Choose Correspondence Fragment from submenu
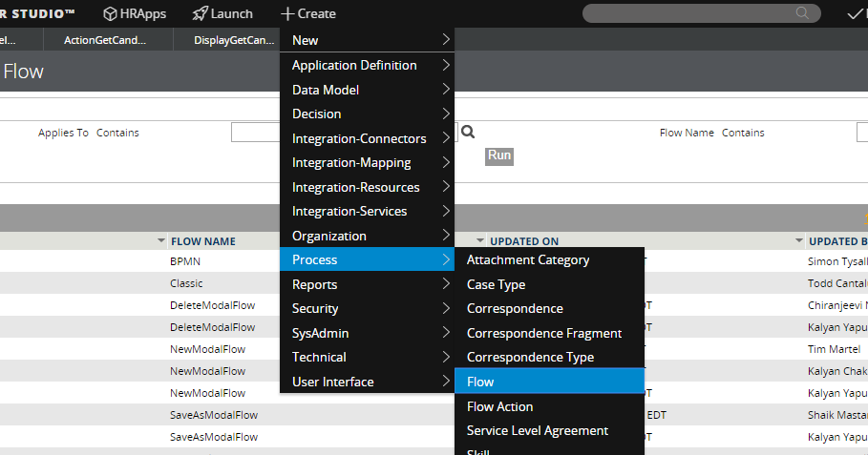 [550, 333]
